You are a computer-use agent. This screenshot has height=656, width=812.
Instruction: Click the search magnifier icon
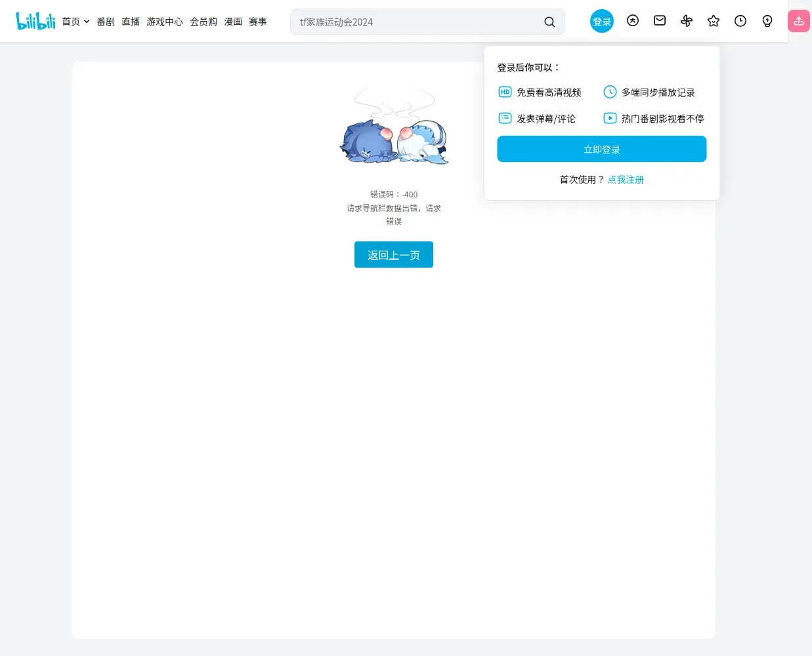tap(549, 22)
